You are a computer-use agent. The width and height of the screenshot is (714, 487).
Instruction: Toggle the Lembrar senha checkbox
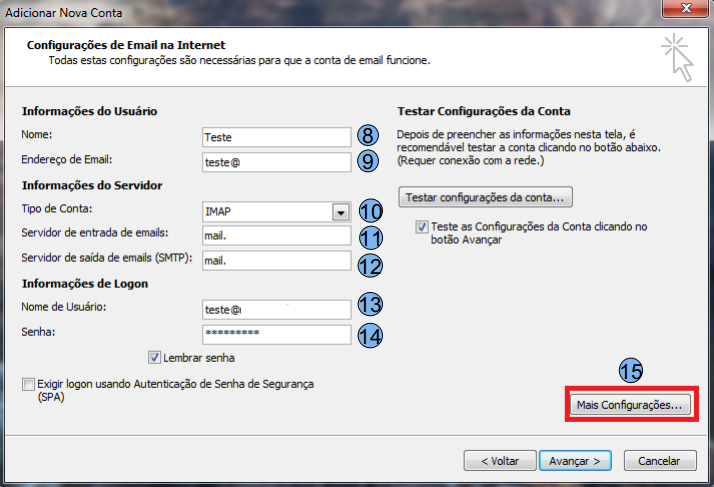click(154, 357)
